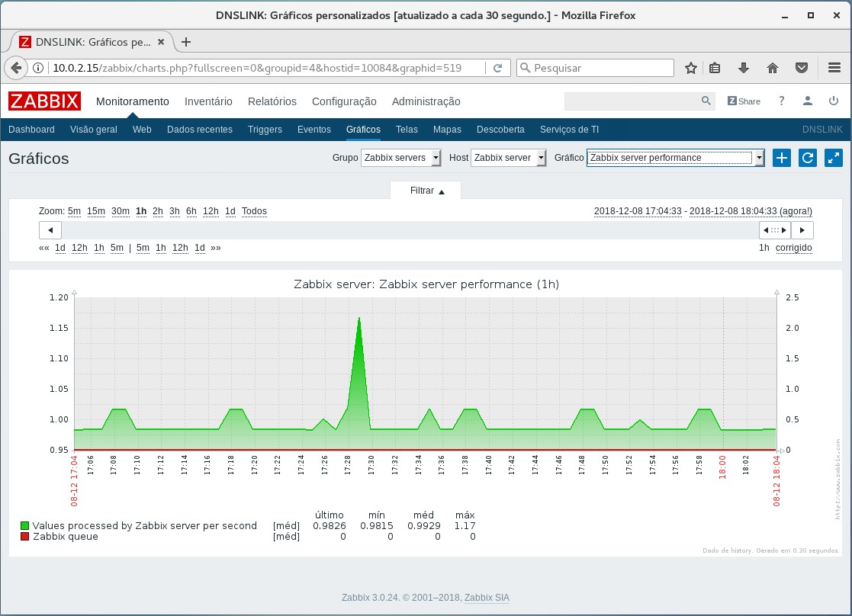Screen dimensions: 852x616
Task: Open the Zabbix SIA footer link
Action: 487,598
